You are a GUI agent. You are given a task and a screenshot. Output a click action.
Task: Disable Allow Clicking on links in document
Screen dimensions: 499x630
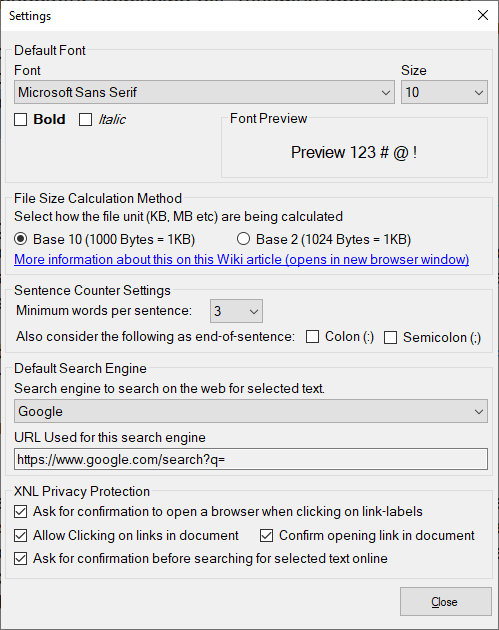(x=20, y=536)
